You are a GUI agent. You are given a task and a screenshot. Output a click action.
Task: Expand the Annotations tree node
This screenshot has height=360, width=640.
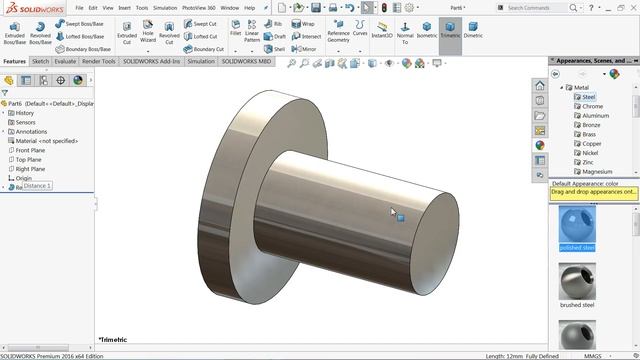click(x=4, y=131)
